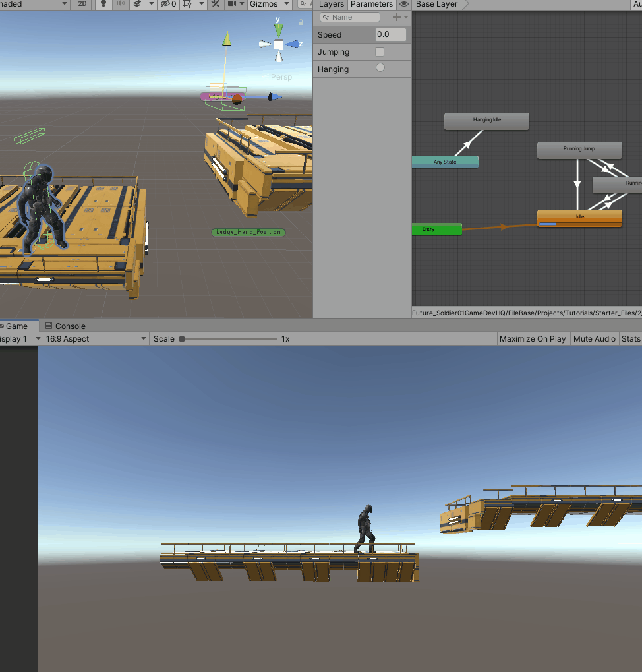
Task: Open the scene camera settings icon
Action: pos(233,4)
